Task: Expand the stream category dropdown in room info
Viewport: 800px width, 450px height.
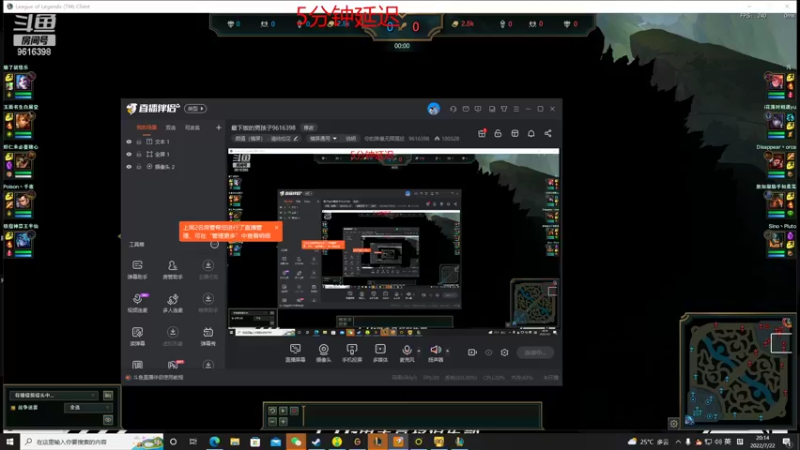Action: coord(323,139)
